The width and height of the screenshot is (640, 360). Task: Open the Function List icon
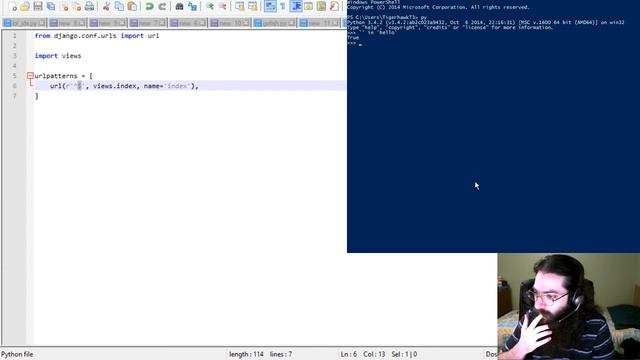334,6
